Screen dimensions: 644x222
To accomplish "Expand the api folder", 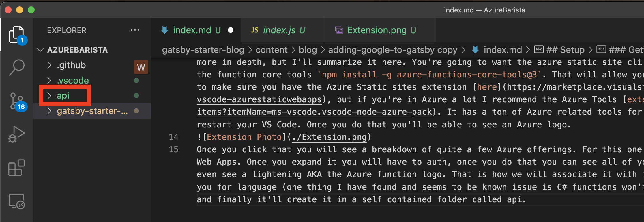I will (x=63, y=96).
